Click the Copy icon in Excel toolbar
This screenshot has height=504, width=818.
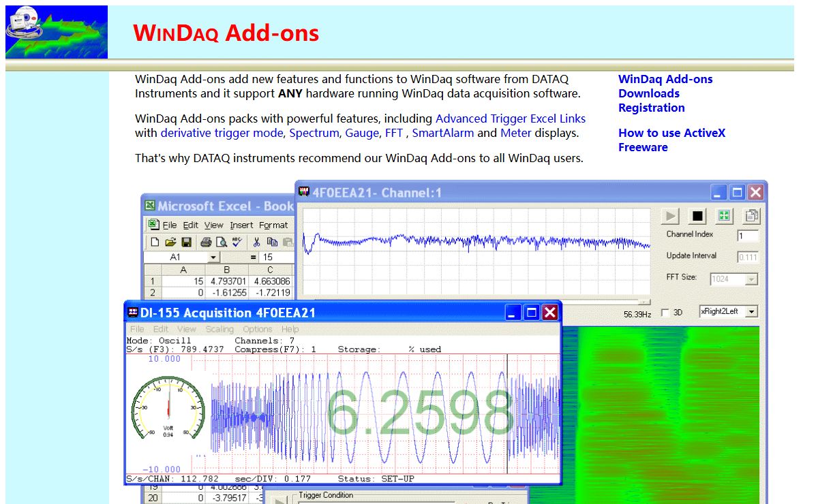(x=272, y=242)
